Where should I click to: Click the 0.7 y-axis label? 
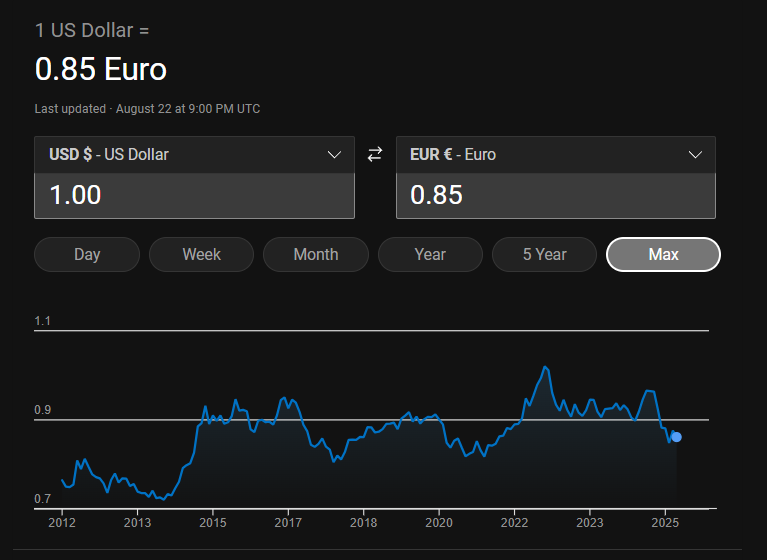tap(43, 499)
